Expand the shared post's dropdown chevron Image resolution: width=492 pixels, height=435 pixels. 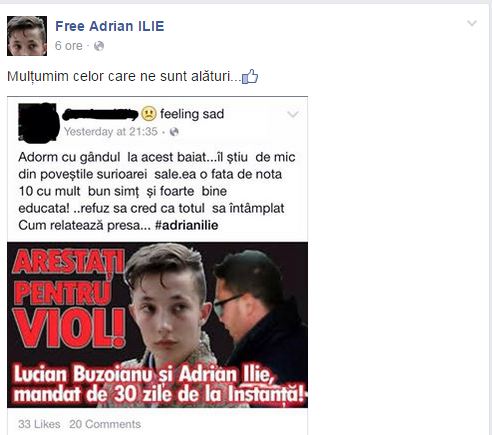tap(293, 114)
